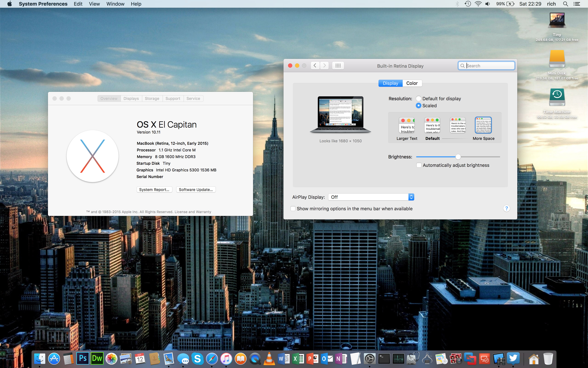Focus the Search field in Preferences
This screenshot has width=588, height=368.
(486, 66)
